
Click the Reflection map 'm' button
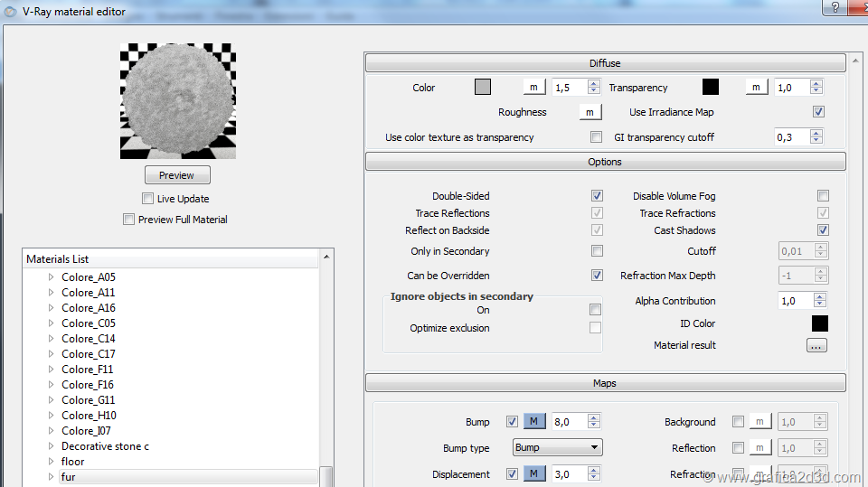click(761, 448)
